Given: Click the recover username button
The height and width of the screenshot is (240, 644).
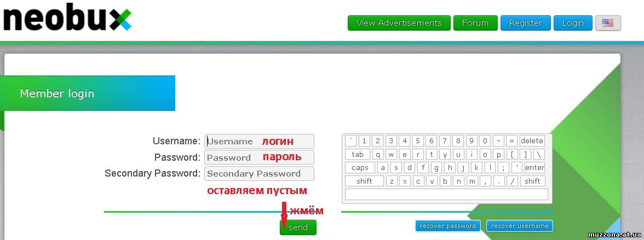Looking at the screenshot, I should [520, 226].
